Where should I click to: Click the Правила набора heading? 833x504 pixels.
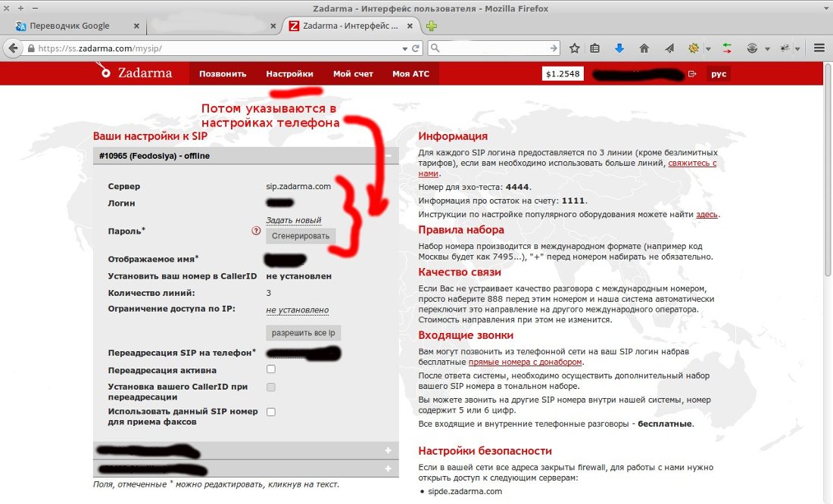click(461, 230)
